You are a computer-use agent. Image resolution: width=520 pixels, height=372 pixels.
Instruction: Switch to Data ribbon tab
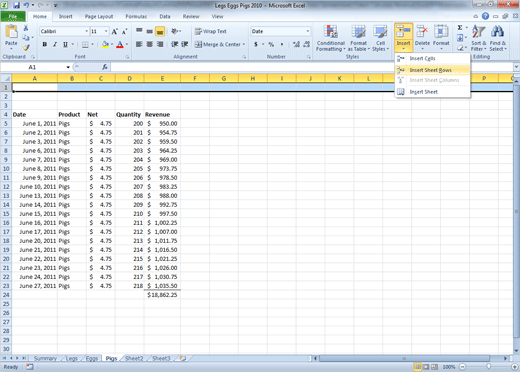pos(165,16)
